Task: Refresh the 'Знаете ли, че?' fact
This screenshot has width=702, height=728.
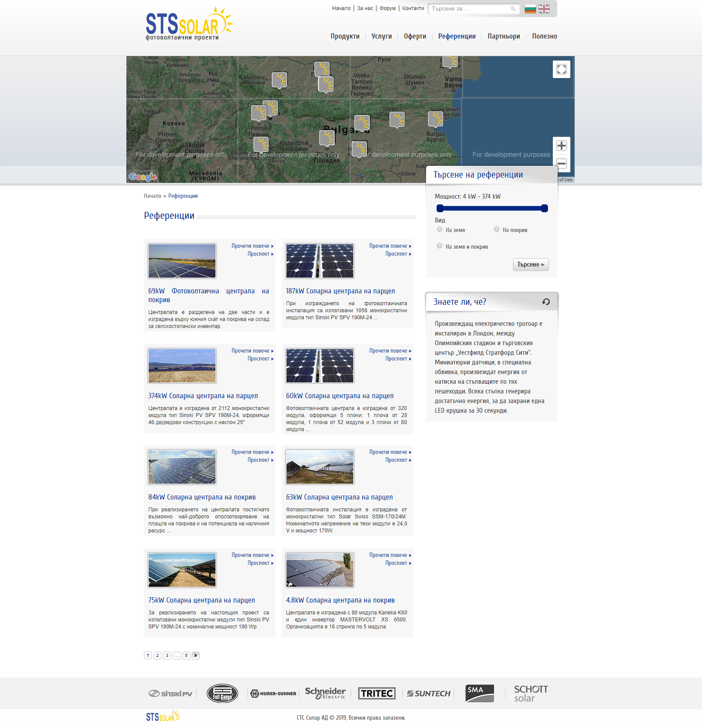Action: tap(546, 302)
